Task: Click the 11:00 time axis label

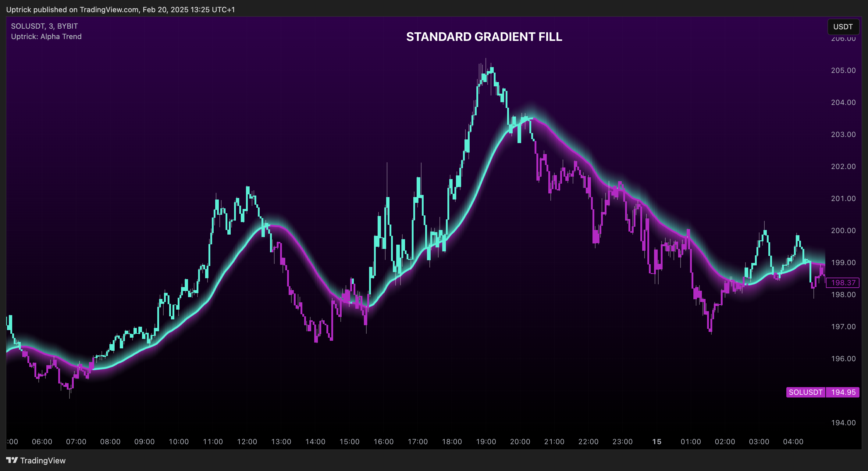Action: tap(213, 442)
